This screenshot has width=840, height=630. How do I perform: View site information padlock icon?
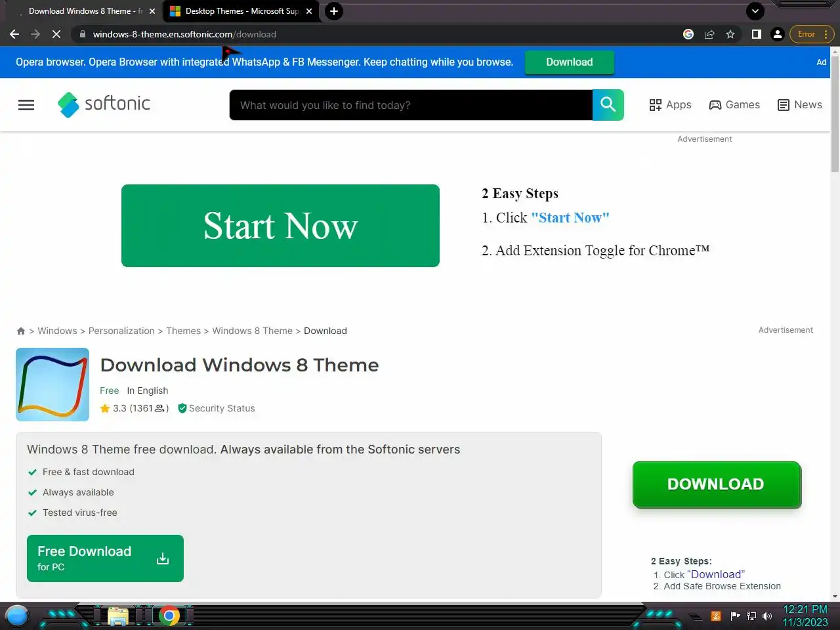[82, 34]
